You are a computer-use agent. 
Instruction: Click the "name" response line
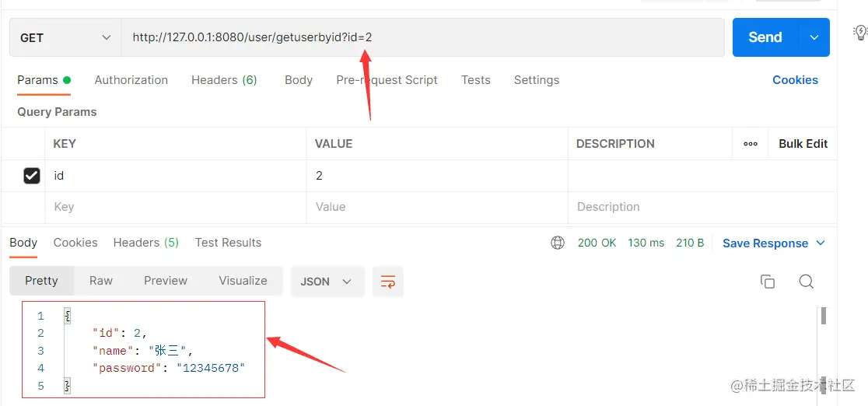coord(142,351)
